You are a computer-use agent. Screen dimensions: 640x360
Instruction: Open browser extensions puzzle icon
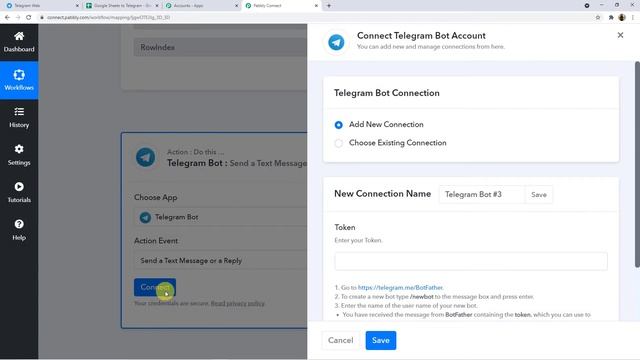pyautogui.click(x=611, y=18)
